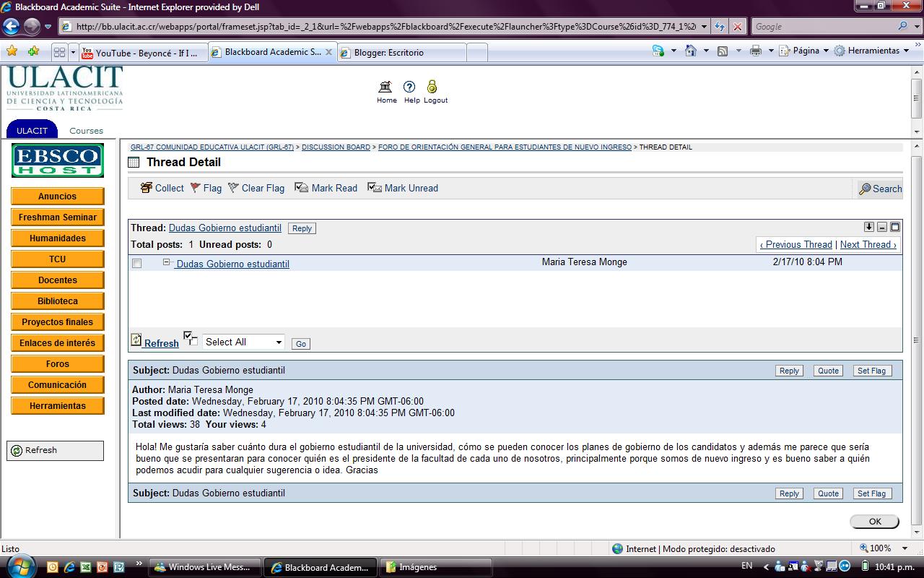Image resolution: width=924 pixels, height=578 pixels.
Task: Click the Next Thread link
Action: click(868, 245)
